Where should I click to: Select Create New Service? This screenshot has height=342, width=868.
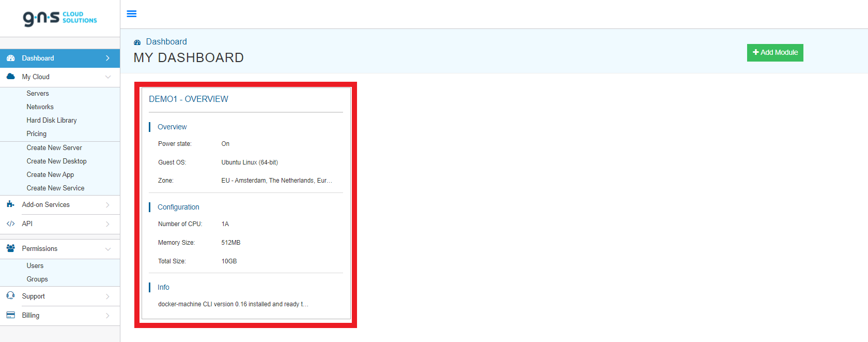[x=55, y=188]
